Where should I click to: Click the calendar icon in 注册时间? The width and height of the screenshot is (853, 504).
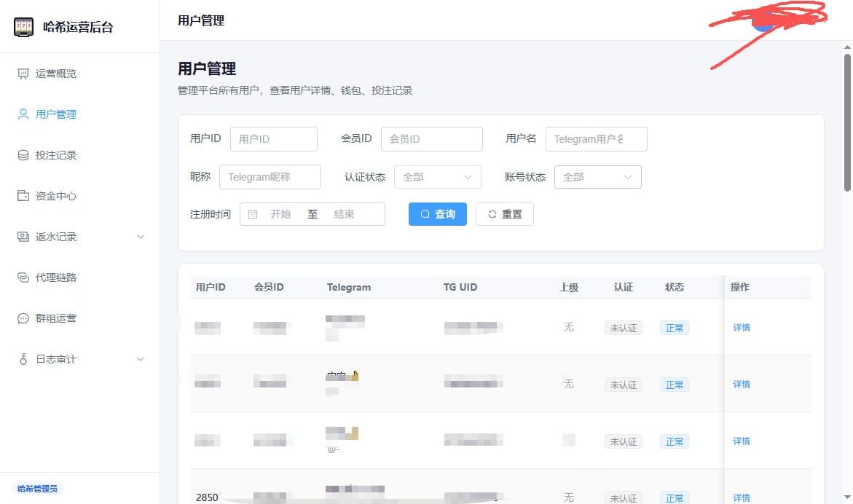tap(253, 214)
